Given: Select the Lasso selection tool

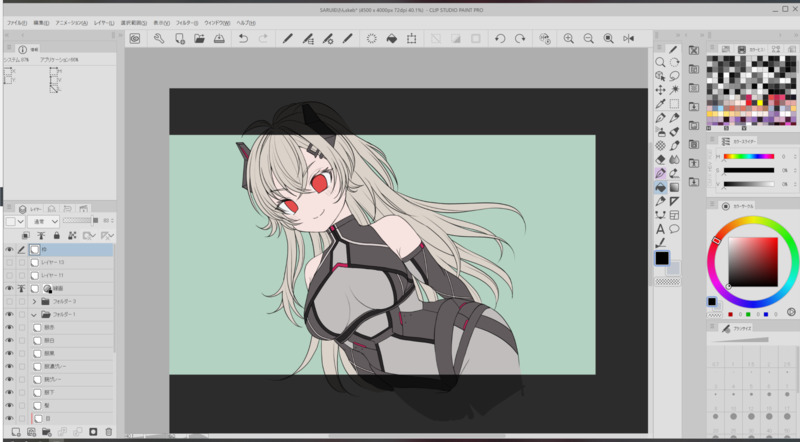Looking at the screenshot, I should [674, 76].
